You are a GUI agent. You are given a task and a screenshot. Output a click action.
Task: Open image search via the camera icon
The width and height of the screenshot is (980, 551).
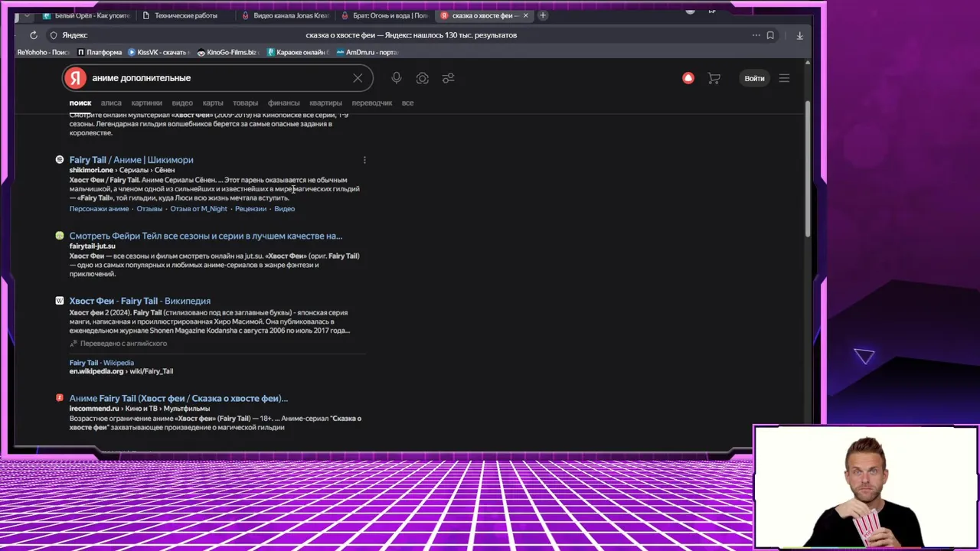(x=423, y=78)
